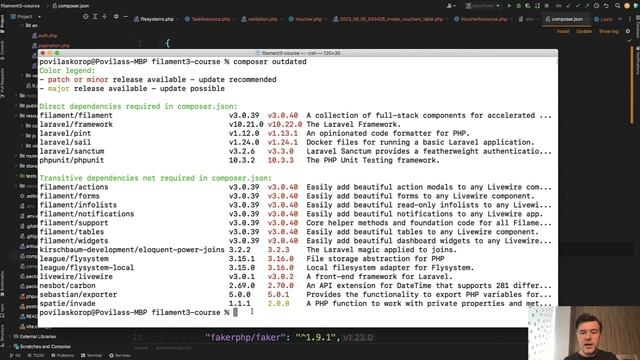The height and width of the screenshot is (360, 640).
Task: Click the locate file target icon in Project panel
Action: tap(85, 17)
